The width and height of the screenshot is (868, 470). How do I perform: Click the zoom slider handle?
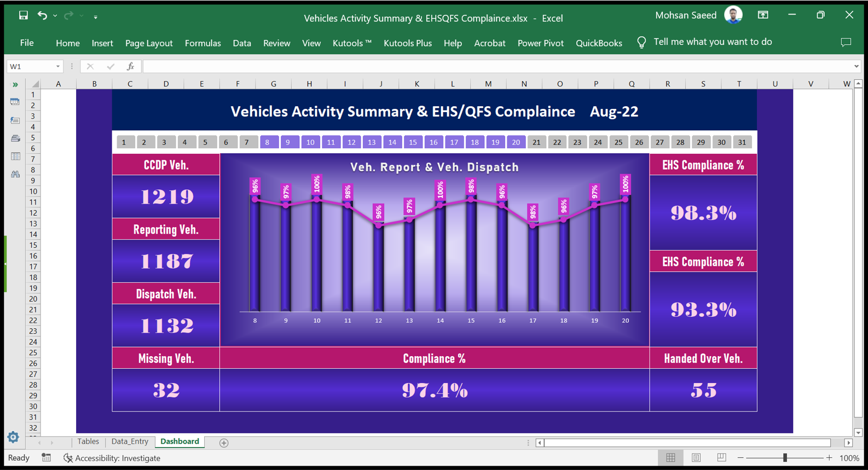tap(785, 458)
